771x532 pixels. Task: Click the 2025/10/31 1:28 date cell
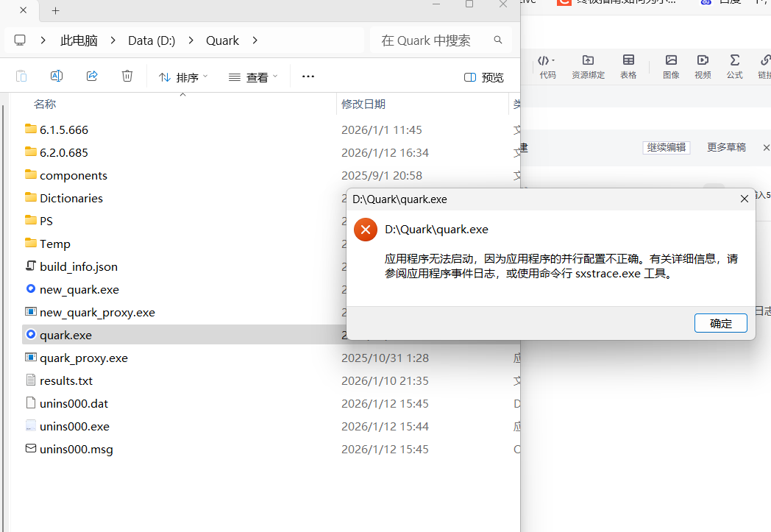point(385,358)
